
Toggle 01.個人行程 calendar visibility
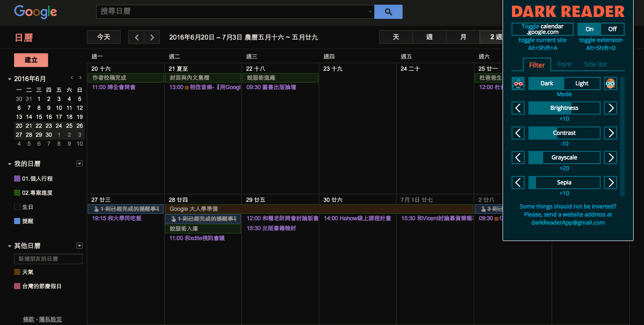(x=17, y=179)
